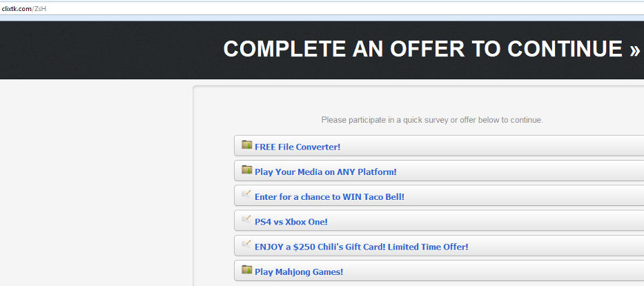Click pencil icon next to PS4 vs Xbox One
This screenshot has height=286, width=644.
pyautogui.click(x=246, y=219)
